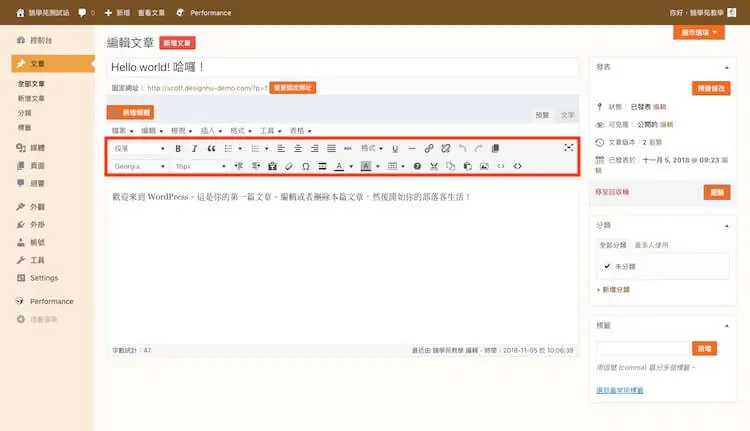Open the paragraph format dropdown
This screenshot has height=431, width=750.
point(139,149)
